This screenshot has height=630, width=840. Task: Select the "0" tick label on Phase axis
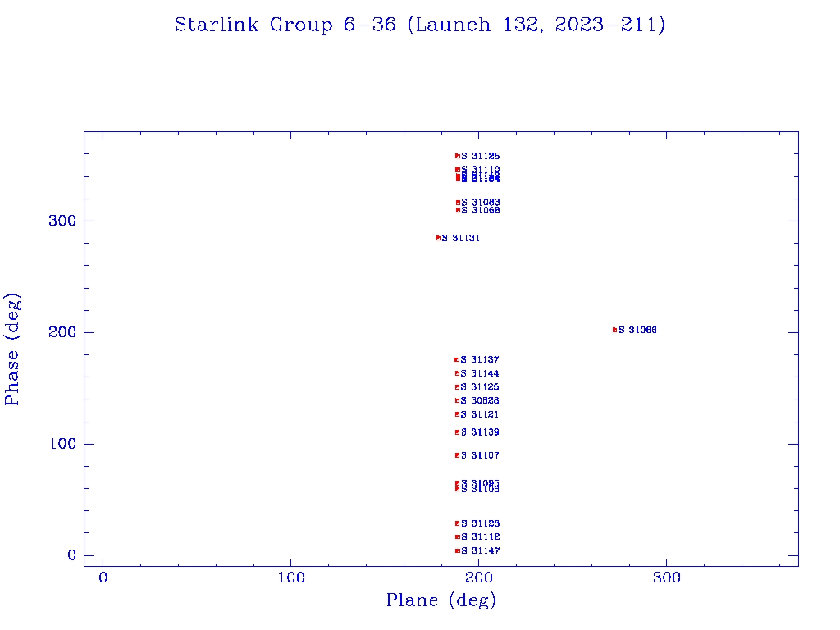[72, 555]
